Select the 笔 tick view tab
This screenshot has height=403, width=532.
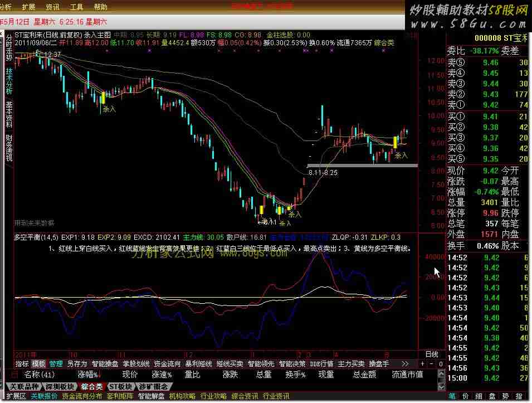tap(452, 396)
